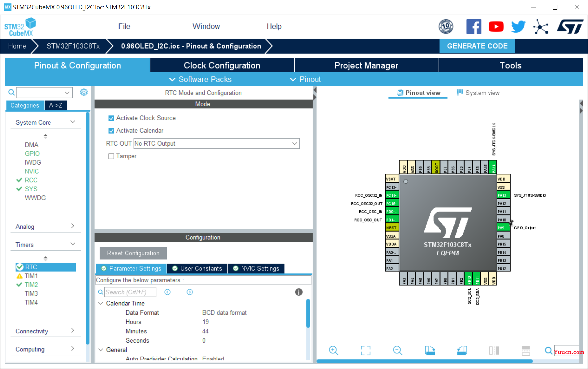Switch to Clock Configuration tab
Viewport: 588px width, 369px height.
click(x=222, y=65)
